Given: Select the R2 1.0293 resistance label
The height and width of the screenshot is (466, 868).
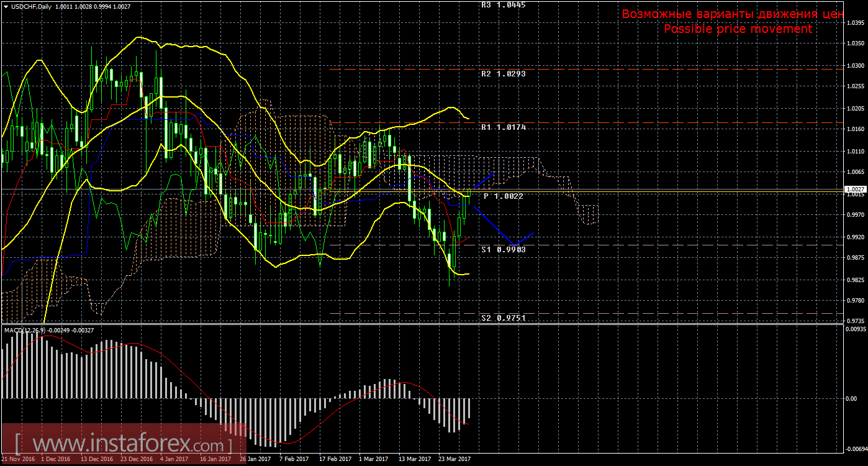Looking at the screenshot, I should [503, 74].
